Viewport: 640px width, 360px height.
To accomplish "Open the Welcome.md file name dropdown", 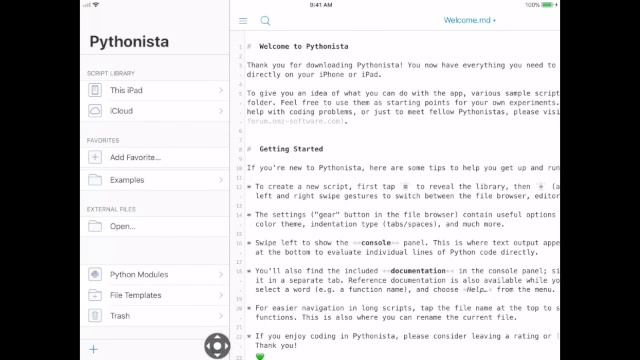I will 469,20.
